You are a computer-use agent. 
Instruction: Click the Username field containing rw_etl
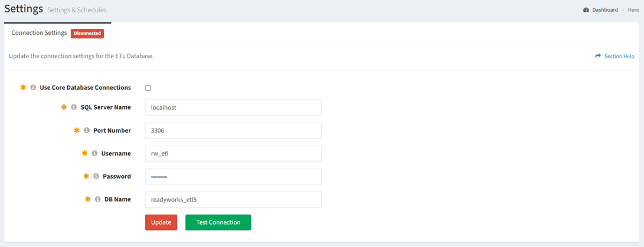[233, 153]
